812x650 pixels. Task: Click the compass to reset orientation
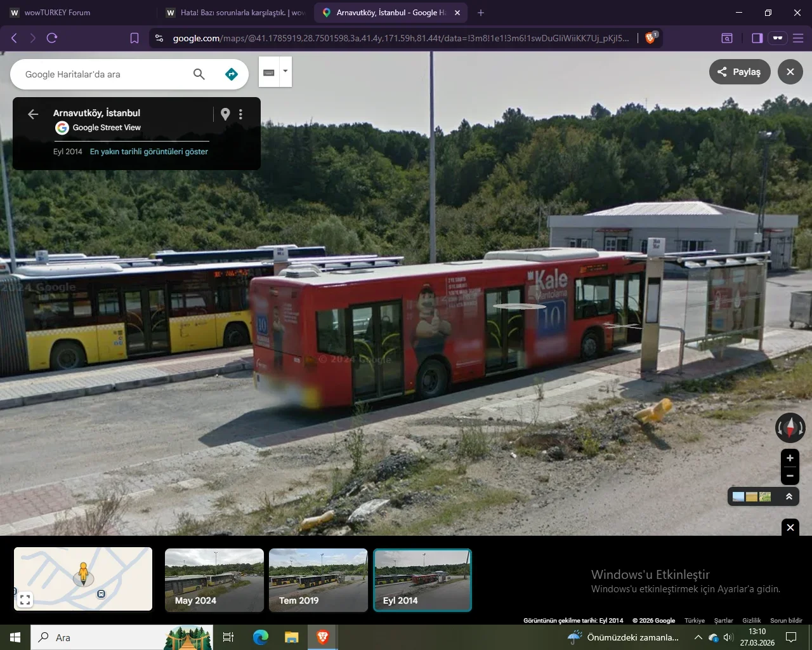790,427
